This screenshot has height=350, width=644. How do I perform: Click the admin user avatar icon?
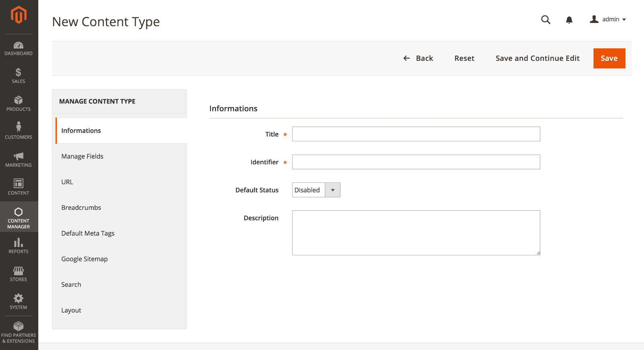coord(594,19)
